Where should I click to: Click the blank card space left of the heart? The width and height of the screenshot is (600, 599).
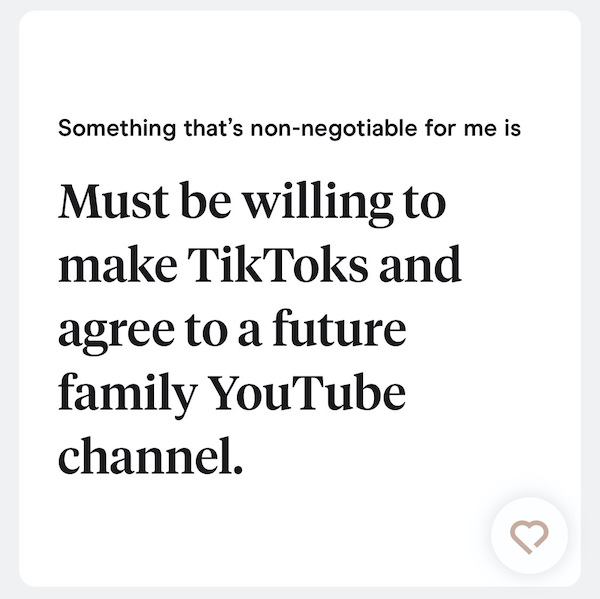point(250,536)
